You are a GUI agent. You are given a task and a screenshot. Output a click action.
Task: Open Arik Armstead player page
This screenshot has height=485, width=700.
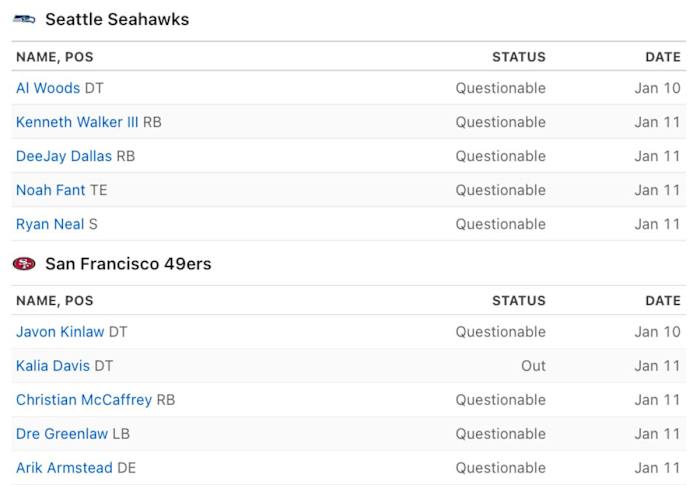(64, 468)
